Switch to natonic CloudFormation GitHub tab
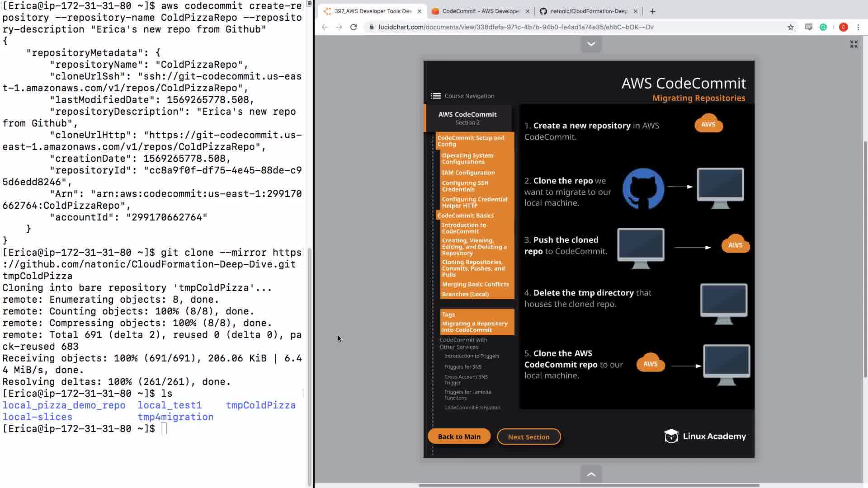The height and width of the screenshot is (488, 868). (588, 11)
